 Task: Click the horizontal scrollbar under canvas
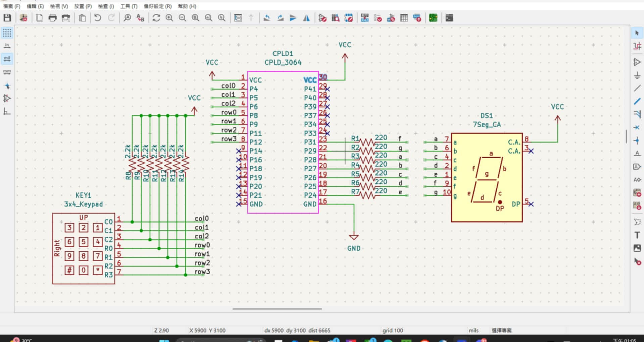[277, 309]
